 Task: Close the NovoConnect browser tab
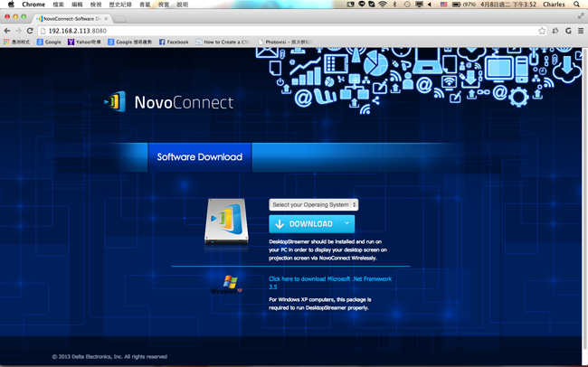coord(106,18)
